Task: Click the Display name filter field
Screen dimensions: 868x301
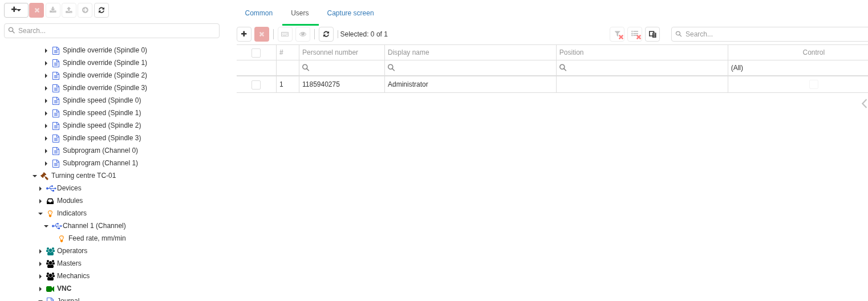Action: pos(470,68)
